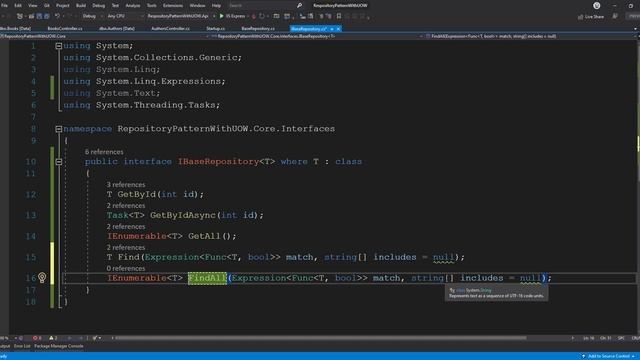Click the hot reload flame icon
640x360 pixels.
pyautogui.click(x=253, y=16)
